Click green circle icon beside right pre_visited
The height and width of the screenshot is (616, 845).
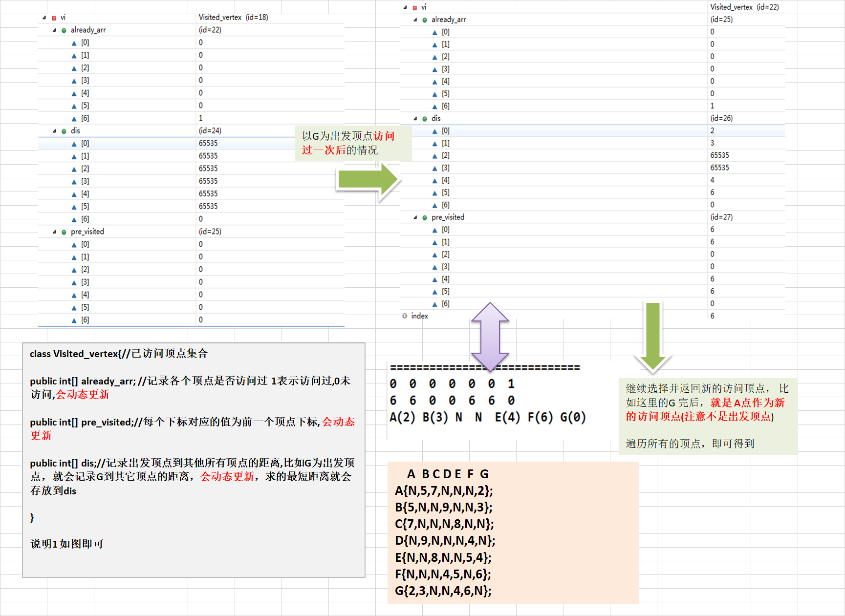pyautogui.click(x=425, y=218)
